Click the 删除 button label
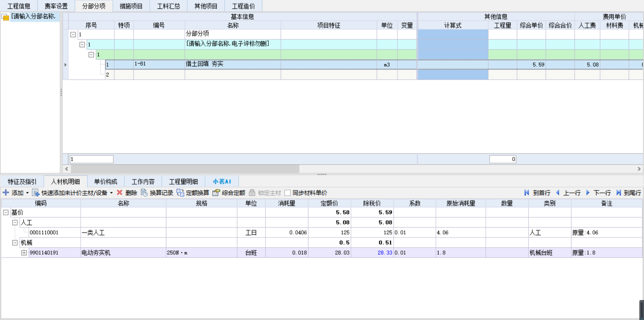The height and width of the screenshot is (320, 644). point(131,193)
